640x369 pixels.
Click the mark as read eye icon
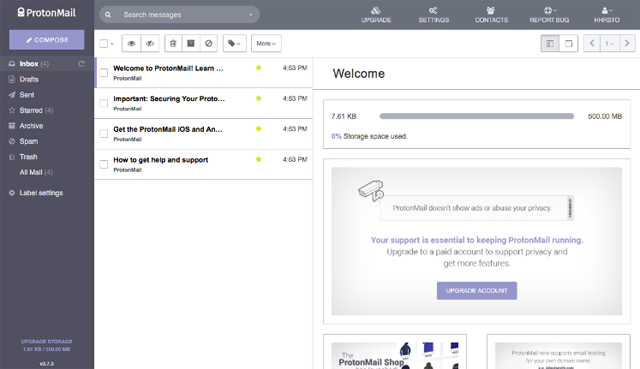click(x=131, y=43)
